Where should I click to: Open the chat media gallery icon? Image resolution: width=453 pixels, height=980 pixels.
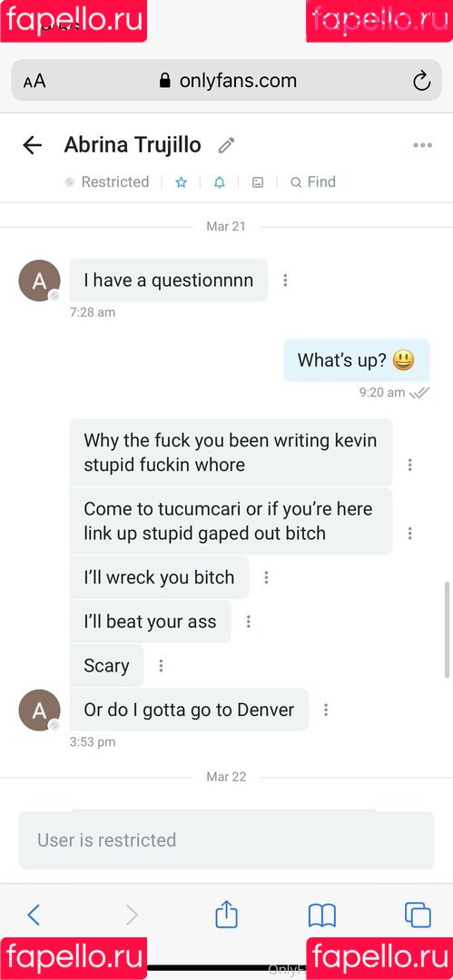point(257,181)
